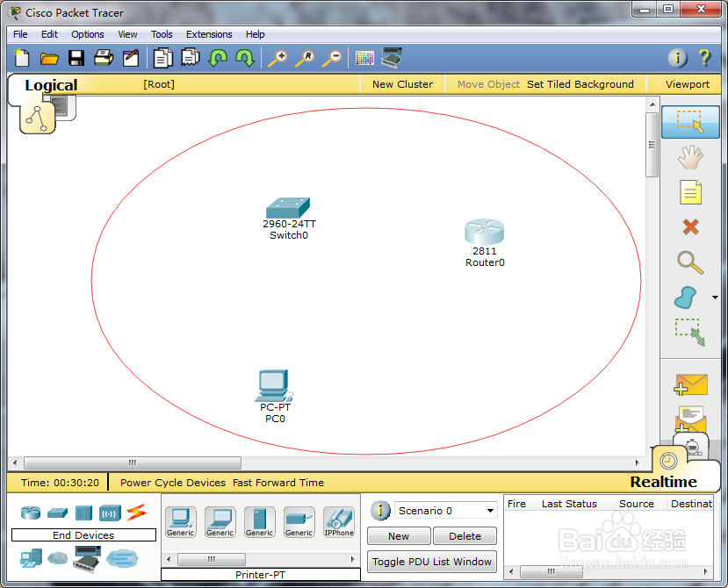This screenshot has width=728, height=588.
Task: Choose Switches device category
Action: point(58,513)
